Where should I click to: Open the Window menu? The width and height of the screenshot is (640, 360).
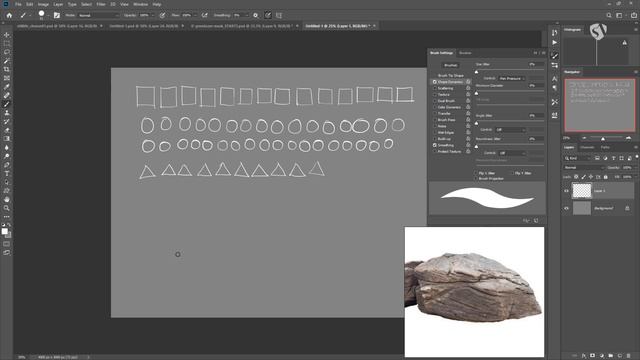(x=140, y=4)
